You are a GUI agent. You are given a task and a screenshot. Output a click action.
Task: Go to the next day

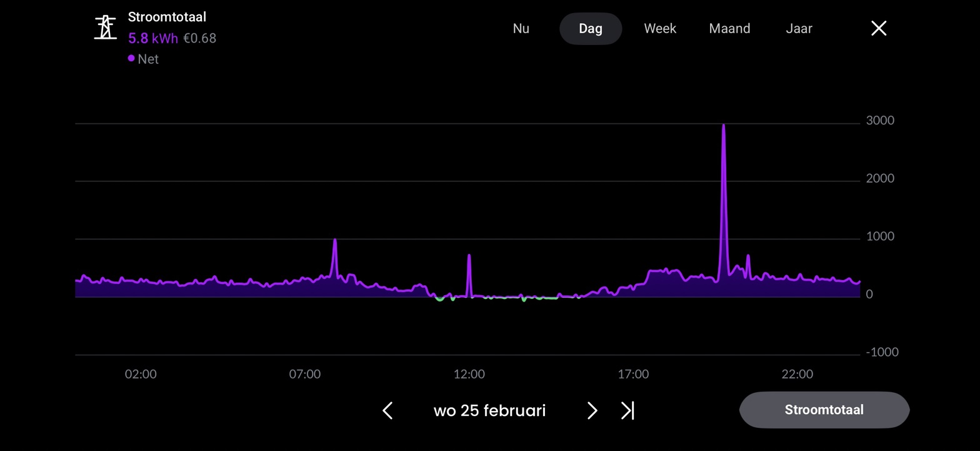coord(592,410)
